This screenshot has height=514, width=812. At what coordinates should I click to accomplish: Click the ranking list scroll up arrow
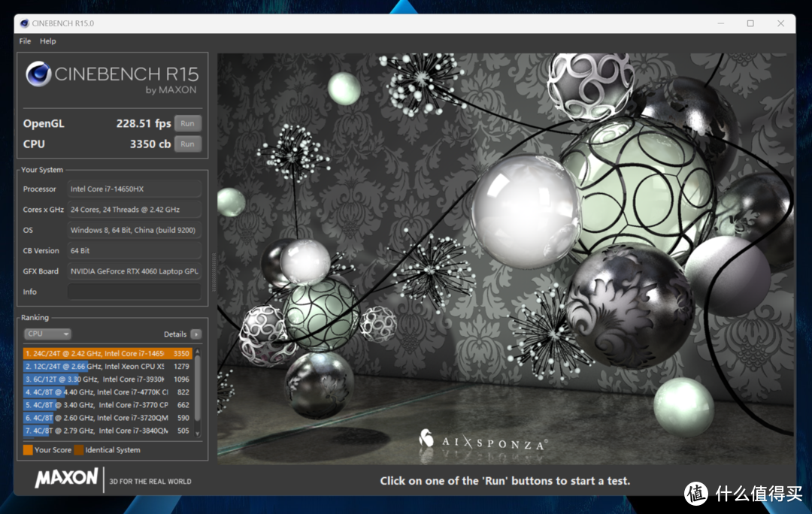pos(197,352)
